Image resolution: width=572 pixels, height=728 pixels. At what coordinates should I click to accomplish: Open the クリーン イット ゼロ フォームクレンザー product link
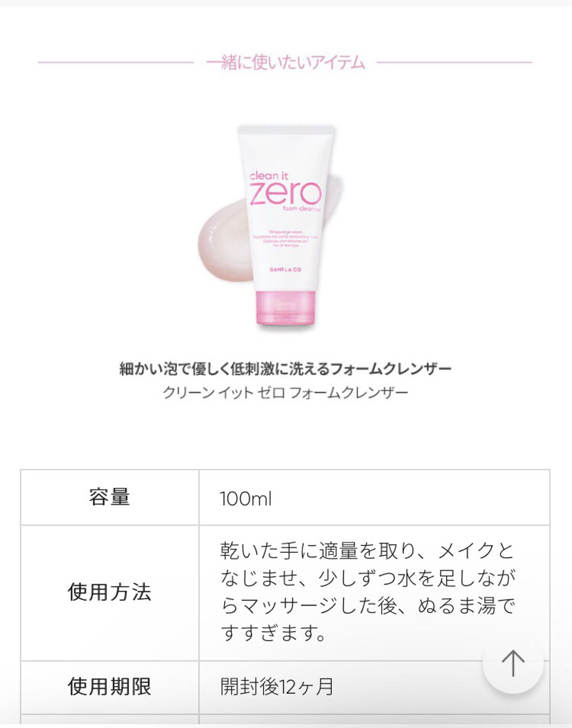pyautogui.click(x=285, y=393)
